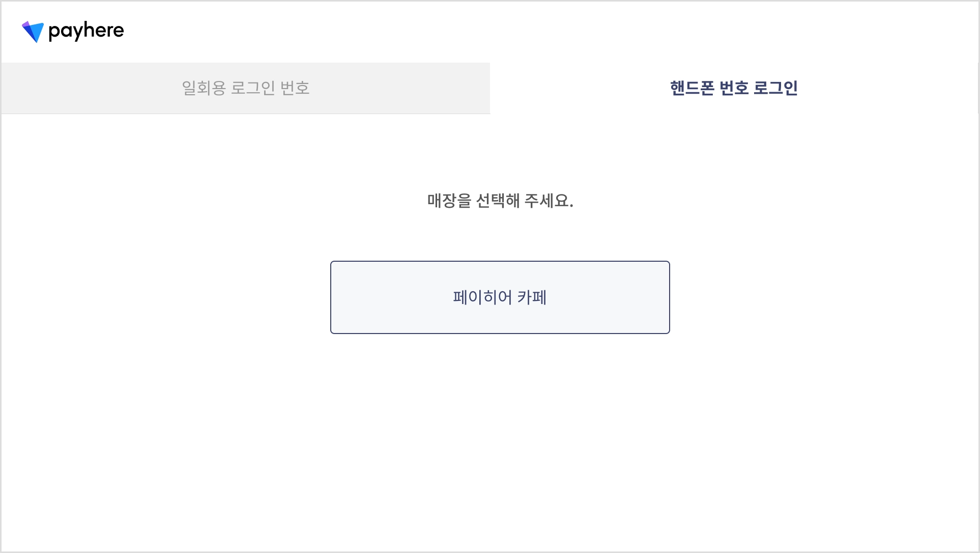The width and height of the screenshot is (980, 553).
Task: Go home via payhere logo
Action: 73,32
